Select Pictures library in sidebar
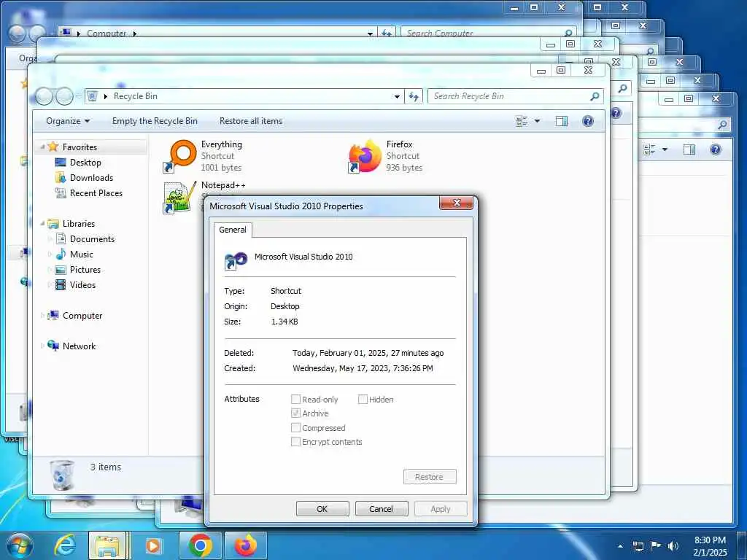The width and height of the screenshot is (747, 560). point(85,270)
